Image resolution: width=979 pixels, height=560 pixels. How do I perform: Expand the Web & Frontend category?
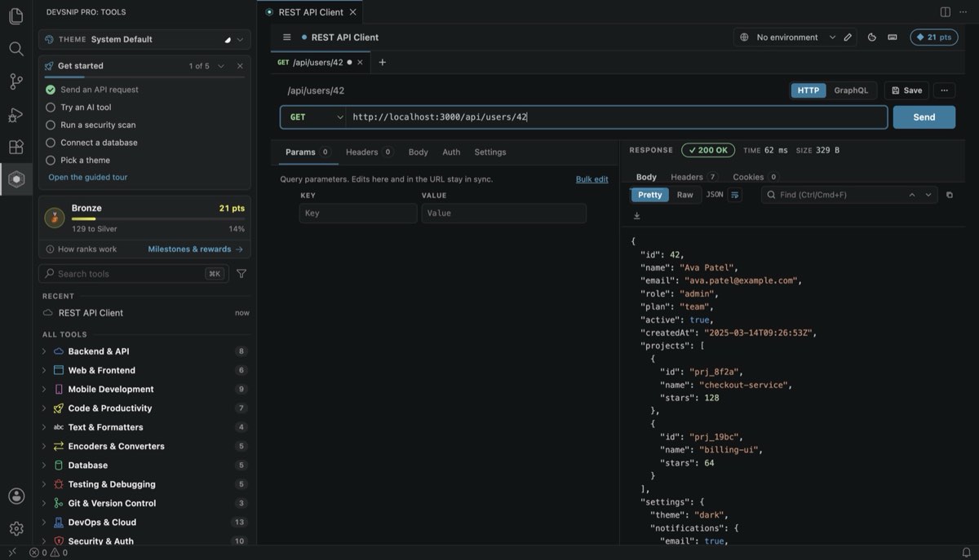point(144,370)
